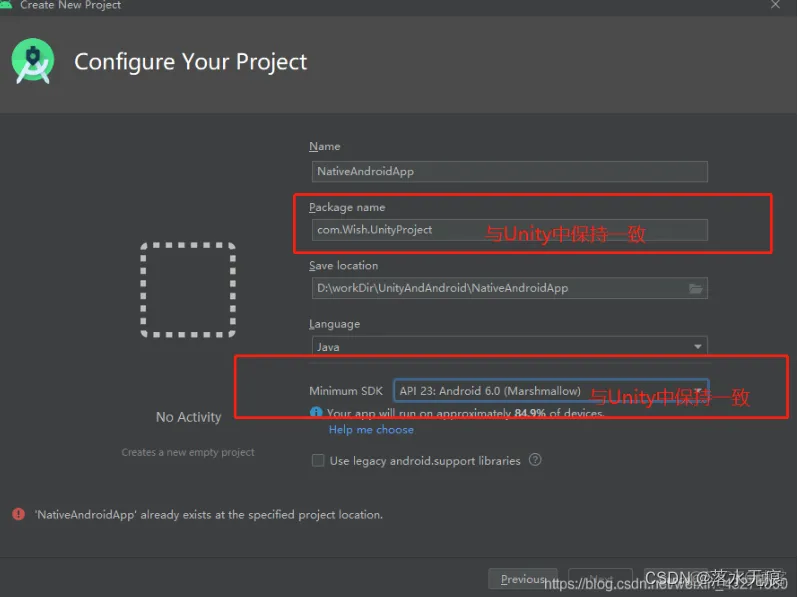Open the Language dropdown showing Java
The image size is (798, 597).
coord(509,347)
